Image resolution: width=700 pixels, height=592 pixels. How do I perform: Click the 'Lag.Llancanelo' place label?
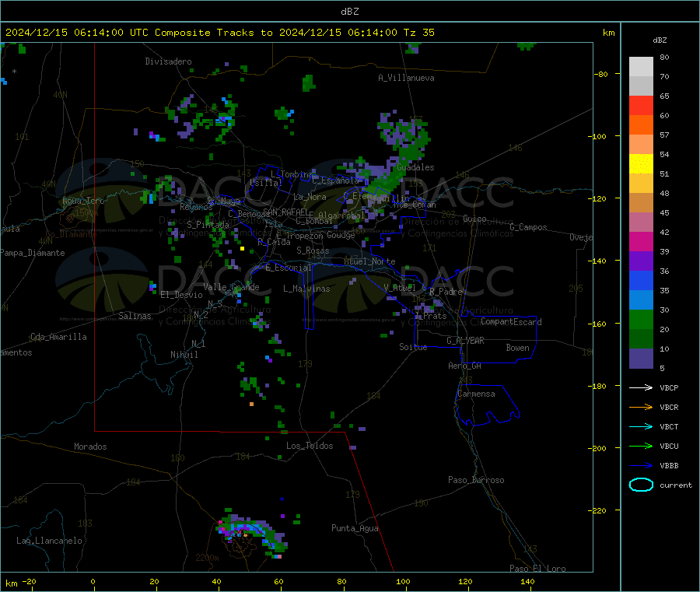point(49,541)
